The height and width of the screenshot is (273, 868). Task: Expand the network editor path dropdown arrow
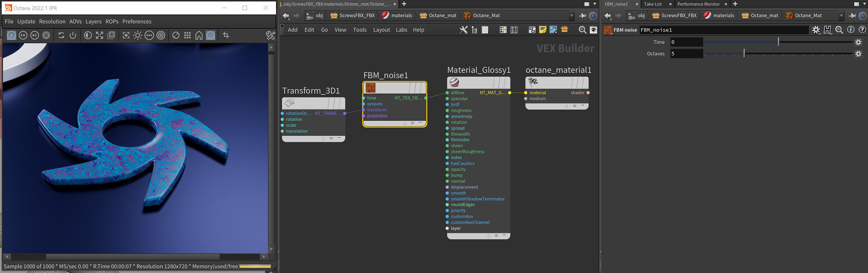coord(571,15)
